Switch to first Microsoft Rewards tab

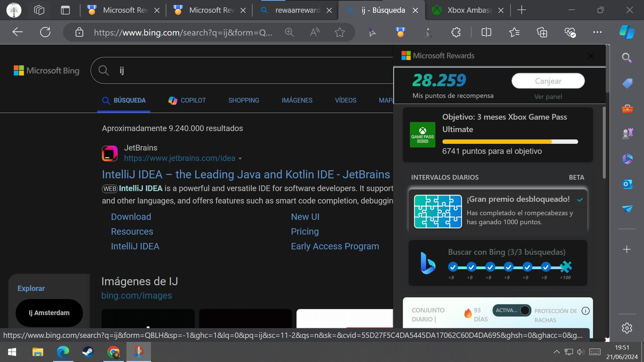[x=123, y=10]
